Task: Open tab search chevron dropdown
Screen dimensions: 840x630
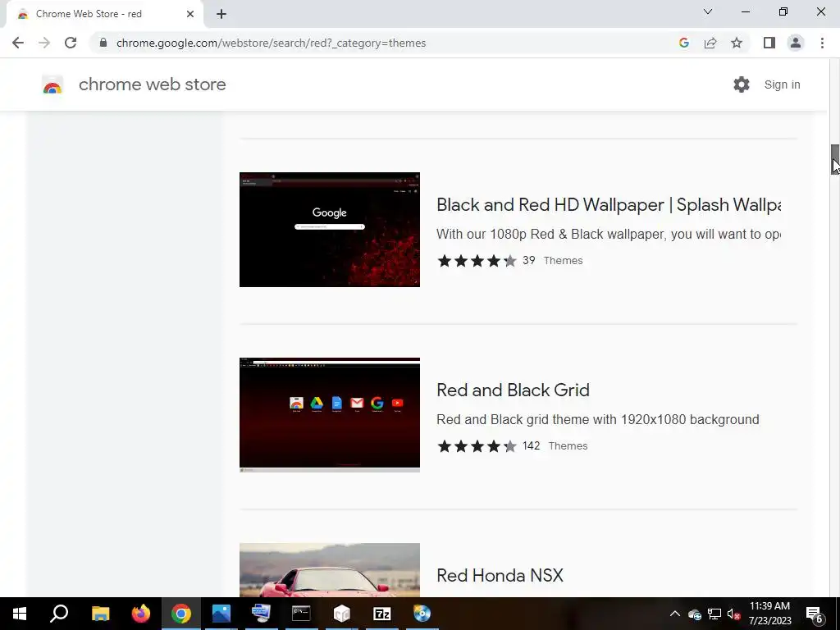Action: click(x=708, y=11)
